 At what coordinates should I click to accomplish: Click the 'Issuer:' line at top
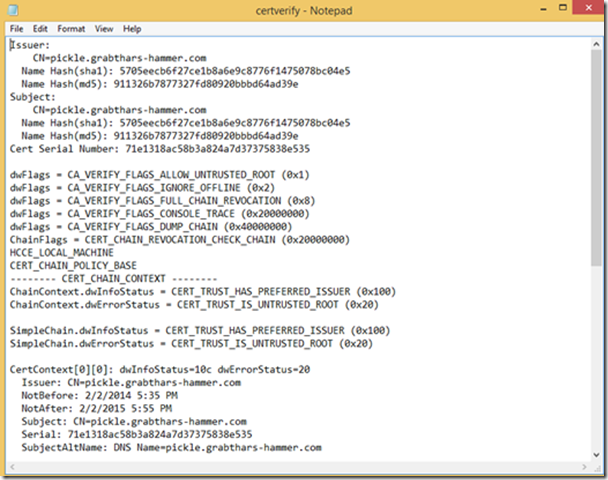click(x=30, y=45)
